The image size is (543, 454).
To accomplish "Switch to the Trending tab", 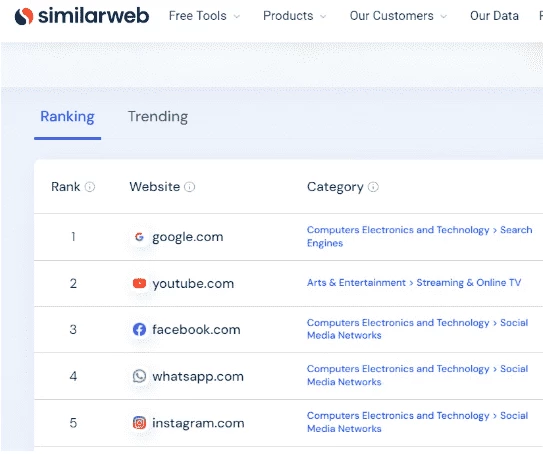I will (158, 117).
